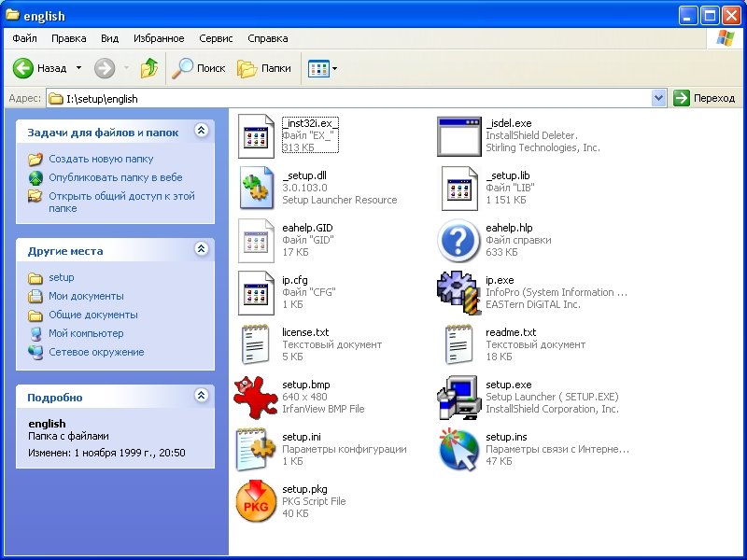Viewport: 747px width, 560px height.
Task: Open the address bar dropdown list
Action: (x=658, y=98)
